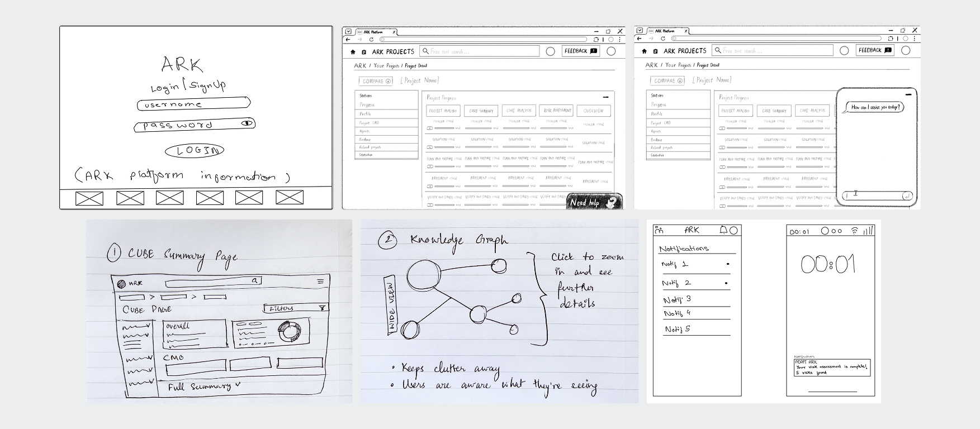Click FEEDBACK speech bubble icon in chat wireframe

(x=888, y=50)
